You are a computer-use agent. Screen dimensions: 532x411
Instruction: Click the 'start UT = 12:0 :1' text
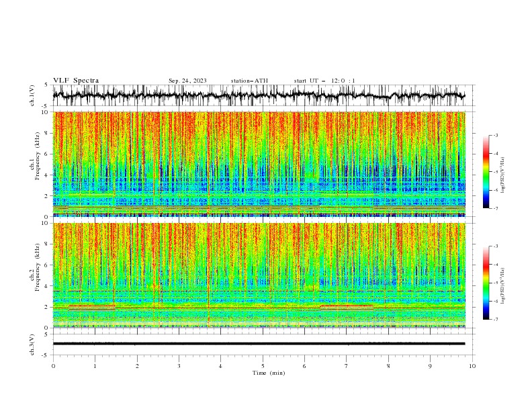[324, 81]
